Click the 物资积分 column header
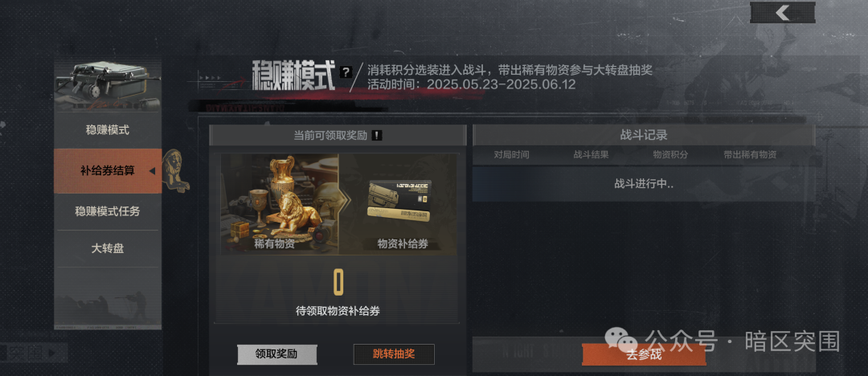This screenshot has height=376, width=868. pyautogui.click(x=670, y=155)
